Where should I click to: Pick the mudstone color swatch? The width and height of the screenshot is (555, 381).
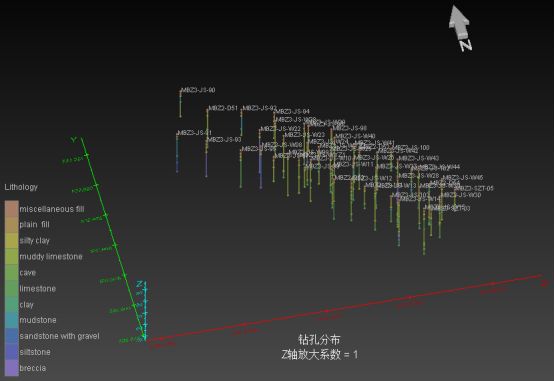coord(12,320)
